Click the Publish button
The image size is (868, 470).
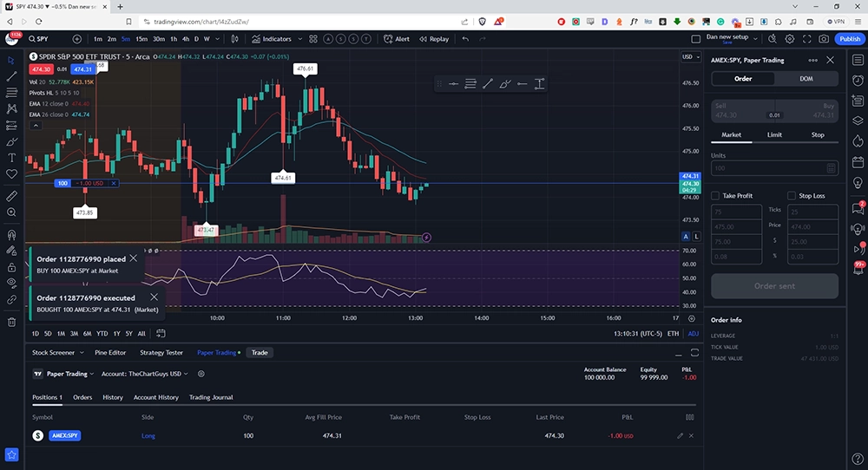[x=850, y=39]
